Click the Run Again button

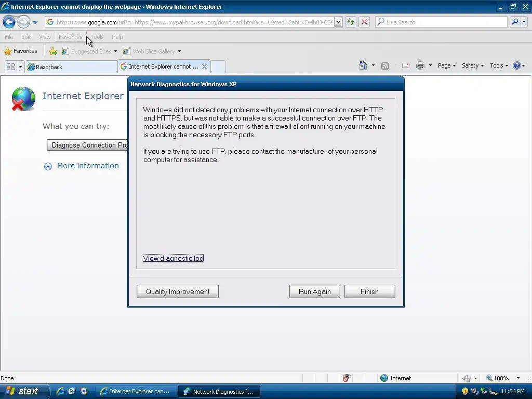(314, 291)
